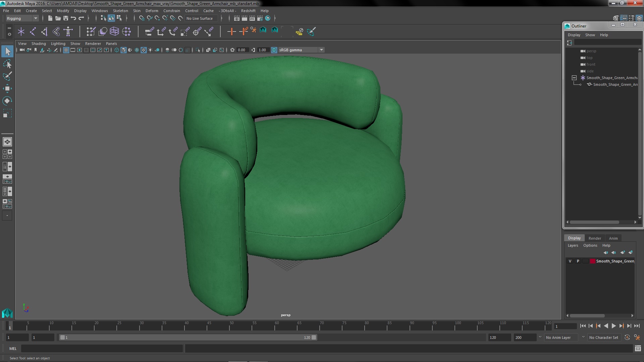Toggle viewport Grid display button
644x362 pixels.
(66, 50)
